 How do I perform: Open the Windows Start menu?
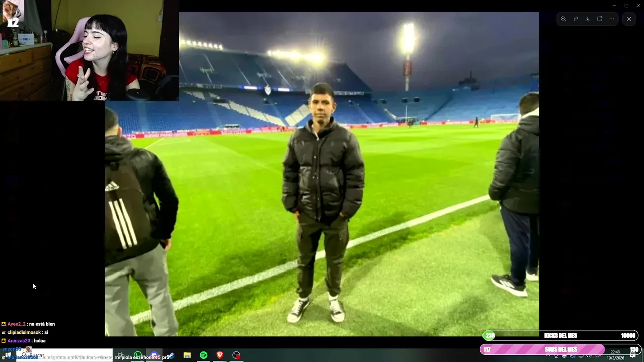pyautogui.click(x=8, y=355)
